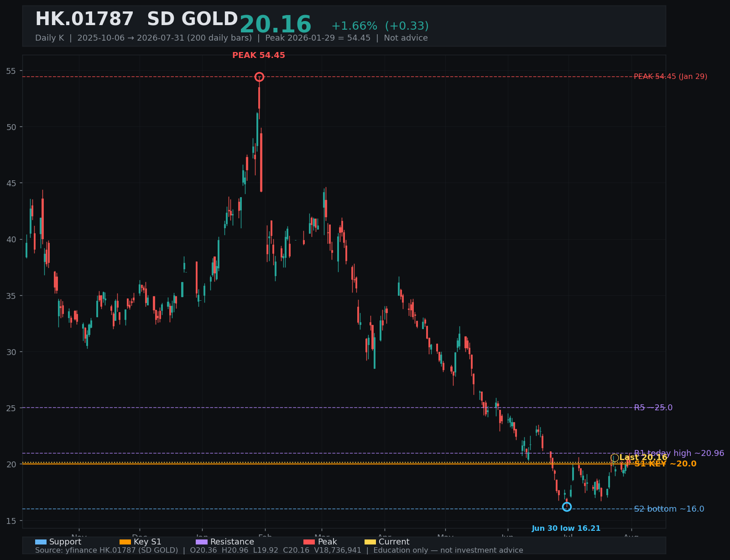This screenshot has height=560, width=730.
Task: Click the purple Resistance legend swatch
Action: 202,542
